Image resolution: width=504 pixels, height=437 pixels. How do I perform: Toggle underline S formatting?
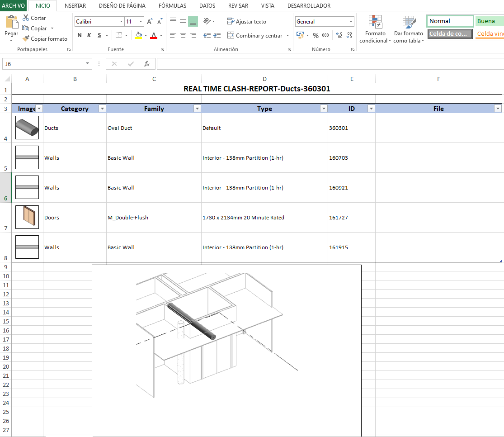(99, 35)
